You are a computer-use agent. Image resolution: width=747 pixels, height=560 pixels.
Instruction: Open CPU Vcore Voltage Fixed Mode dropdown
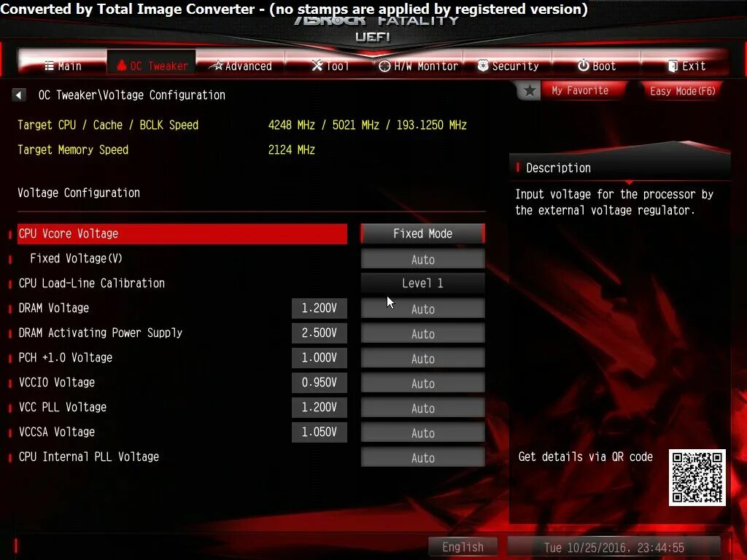422,234
